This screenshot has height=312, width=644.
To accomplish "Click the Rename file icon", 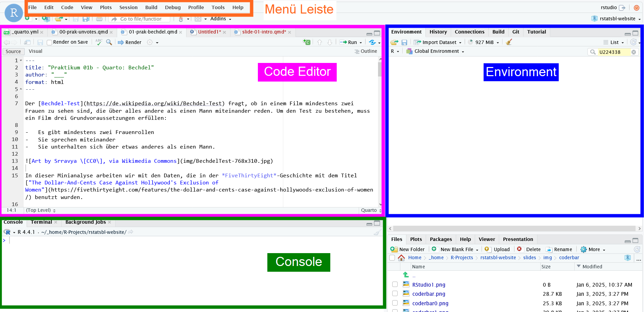I will click(x=549, y=249).
